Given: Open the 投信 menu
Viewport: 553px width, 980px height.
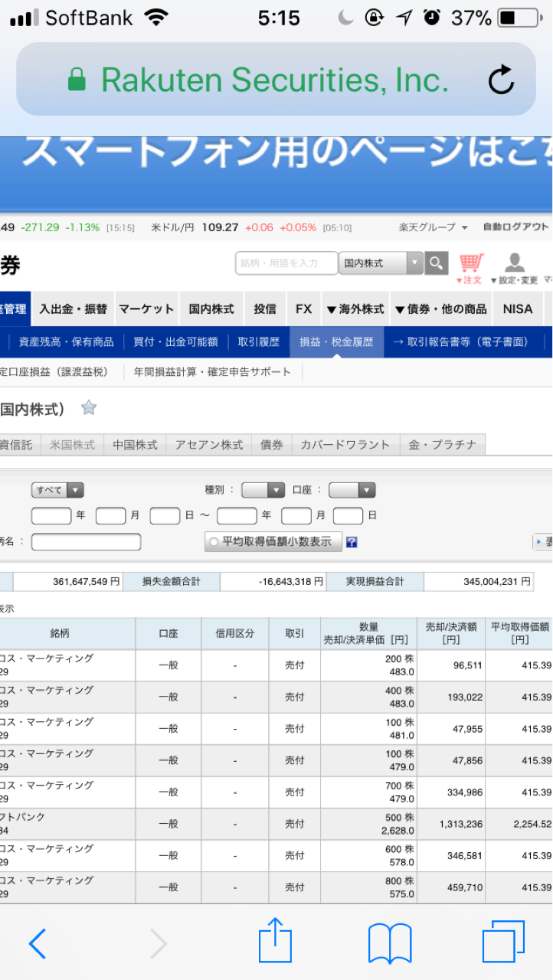Looking at the screenshot, I should pyautogui.click(x=265, y=309).
